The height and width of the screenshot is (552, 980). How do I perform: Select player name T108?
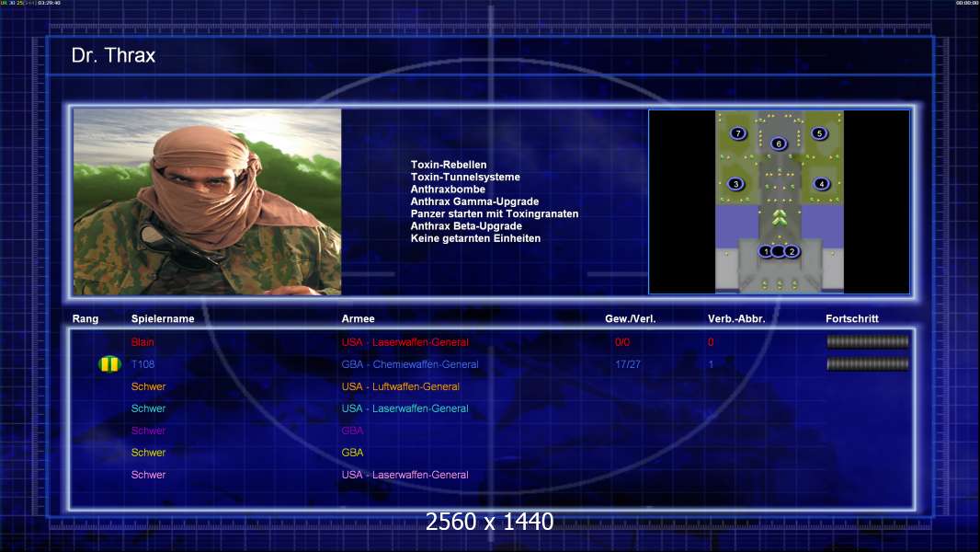click(x=142, y=364)
